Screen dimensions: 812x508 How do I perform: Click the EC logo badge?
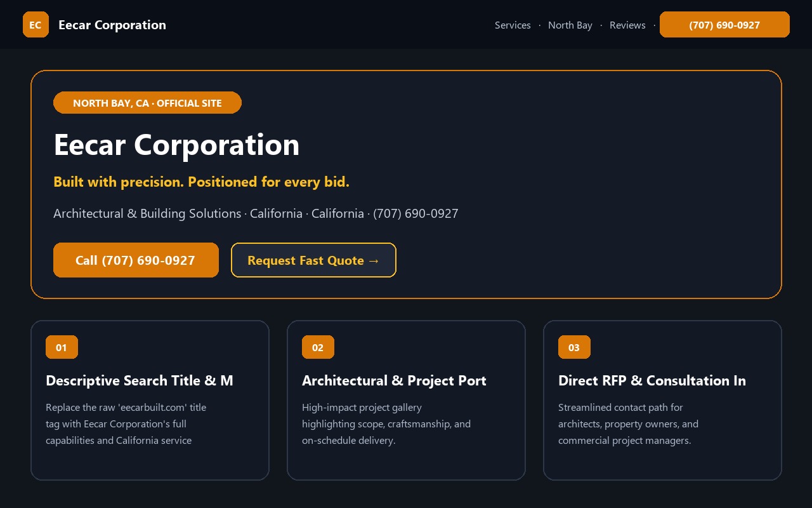click(36, 25)
